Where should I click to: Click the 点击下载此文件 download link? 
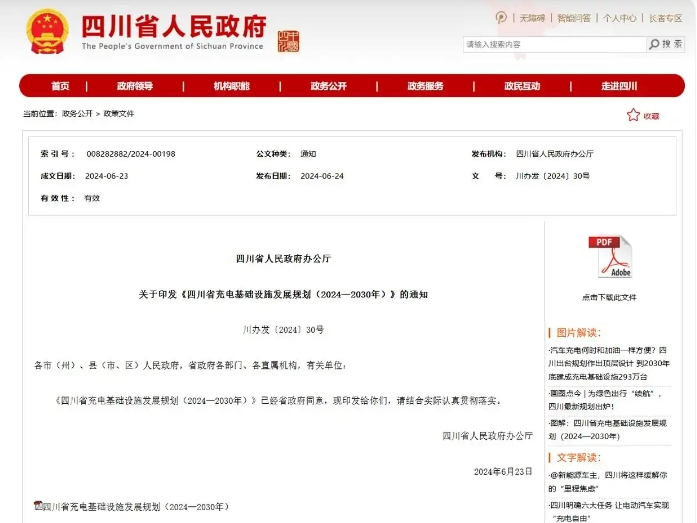coord(609,297)
